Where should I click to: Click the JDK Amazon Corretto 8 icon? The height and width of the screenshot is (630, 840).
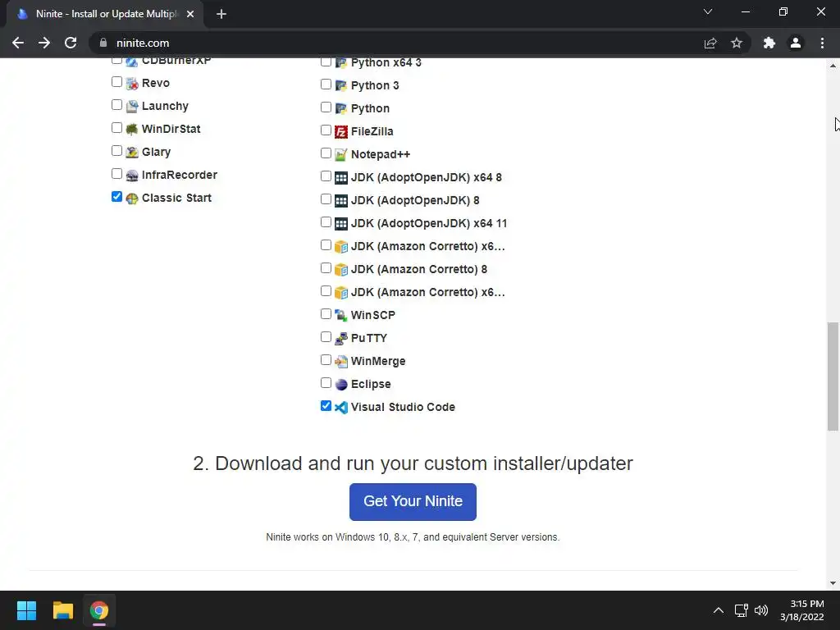tap(340, 269)
